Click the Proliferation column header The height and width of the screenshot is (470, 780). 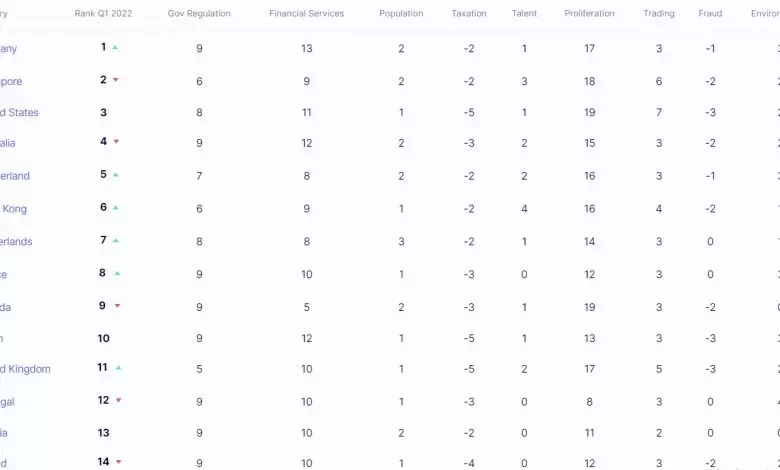[589, 14]
